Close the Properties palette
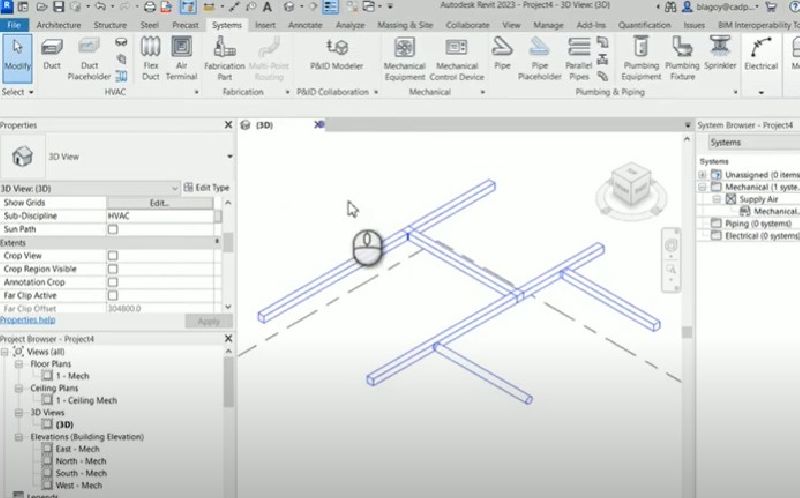 [x=229, y=125]
